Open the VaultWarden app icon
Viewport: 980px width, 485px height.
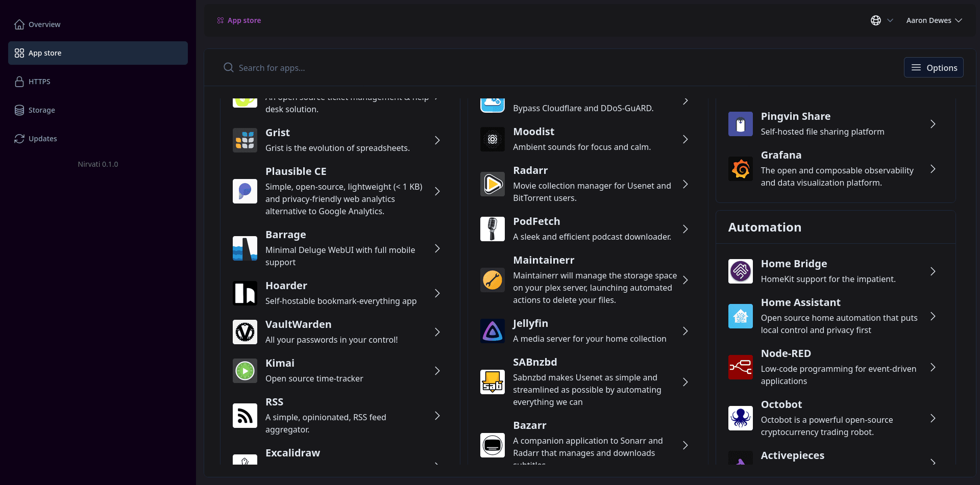[244, 332]
